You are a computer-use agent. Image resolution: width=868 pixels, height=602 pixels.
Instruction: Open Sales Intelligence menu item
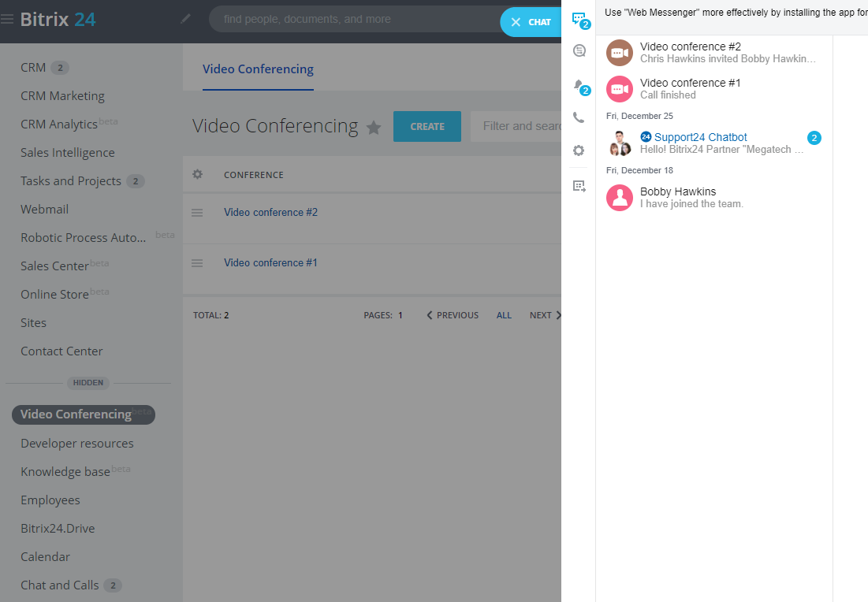point(68,153)
